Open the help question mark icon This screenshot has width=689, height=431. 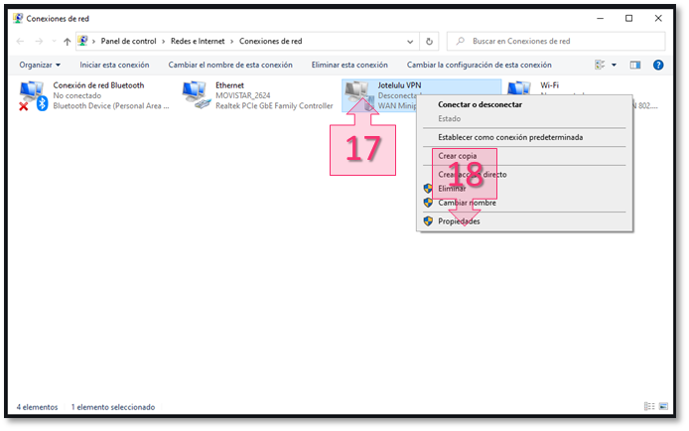pyautogui.click(x=658, y=65)
